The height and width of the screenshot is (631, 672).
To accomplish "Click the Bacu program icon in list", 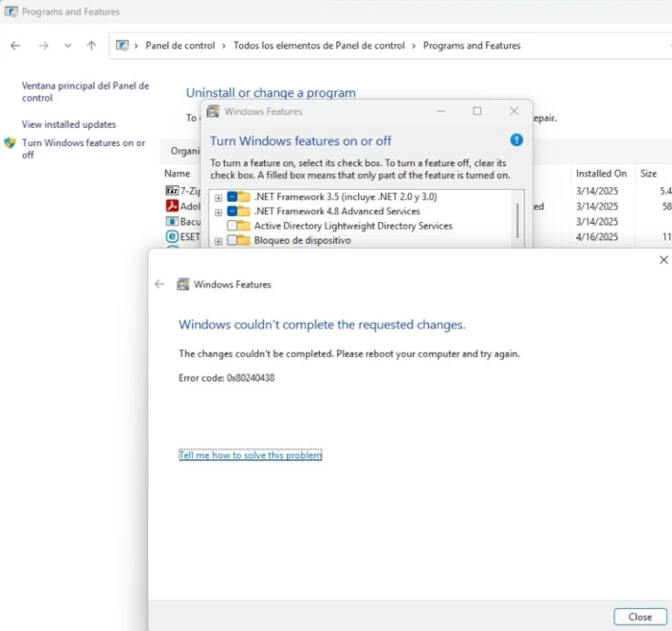I will (x=172, y=221).
